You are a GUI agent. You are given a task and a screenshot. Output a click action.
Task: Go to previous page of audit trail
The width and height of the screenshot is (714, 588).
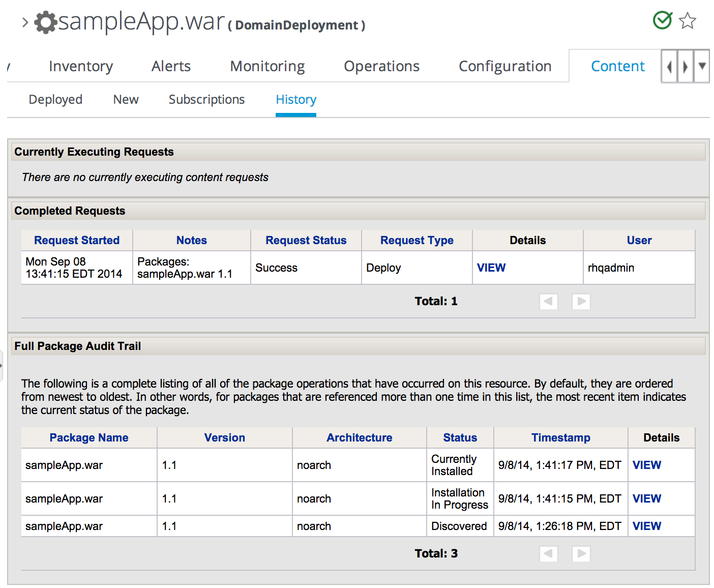tap(549, 553)
